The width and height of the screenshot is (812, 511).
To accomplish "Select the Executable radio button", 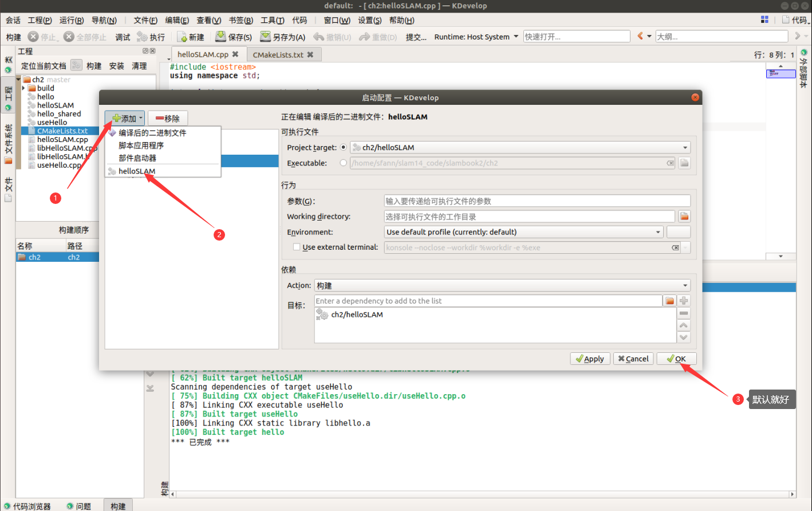I will (344, 163).
